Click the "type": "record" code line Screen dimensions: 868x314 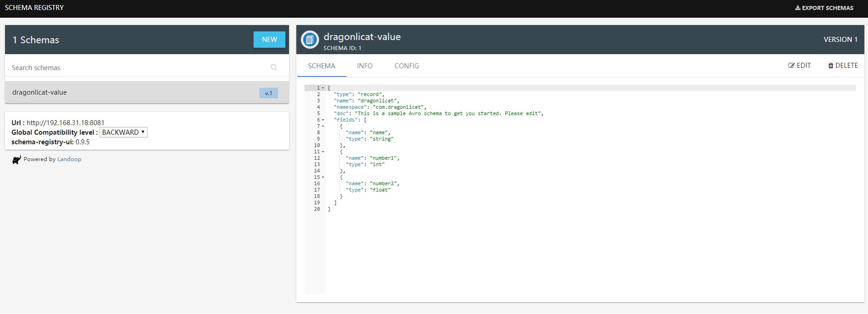[359, 95]
